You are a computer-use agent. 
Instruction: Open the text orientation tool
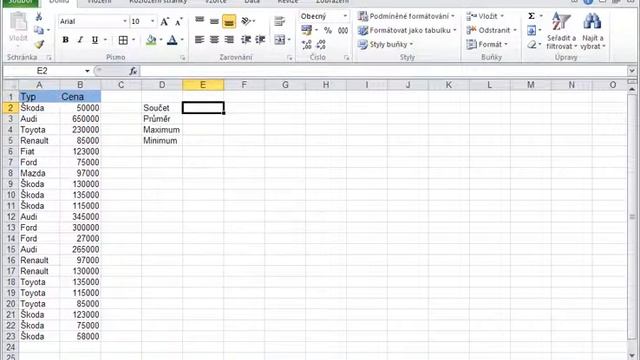tap(246, 21)
